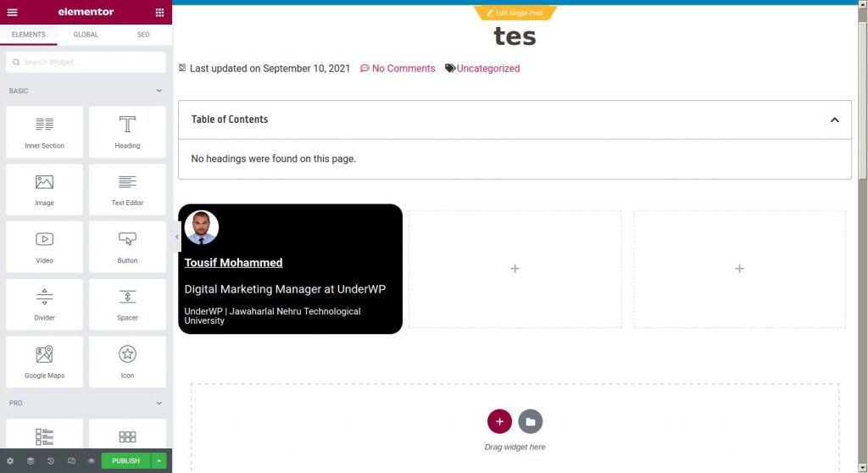868x473 pixels.
Task: Click the green Publish button
Action: (x=125, y=461)
